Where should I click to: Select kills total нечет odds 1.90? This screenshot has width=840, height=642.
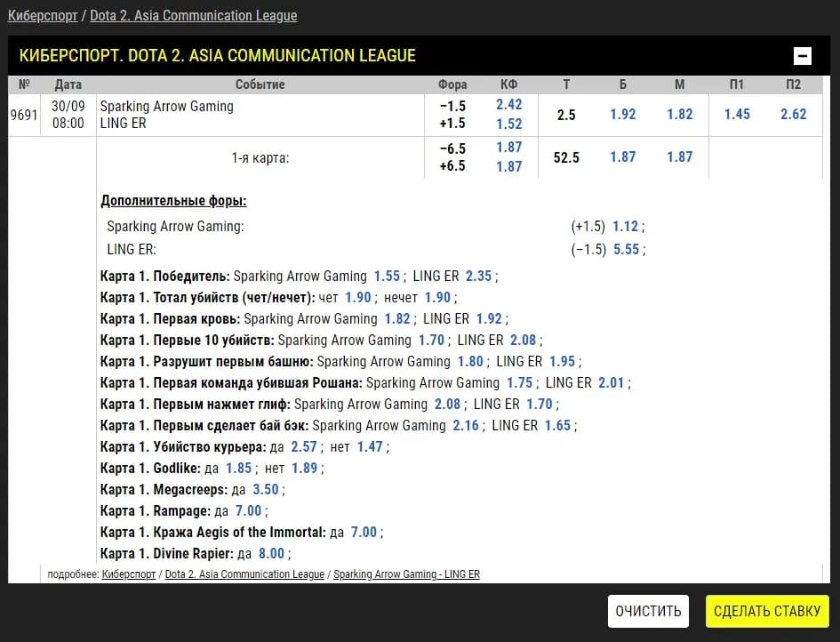(437, 297)
